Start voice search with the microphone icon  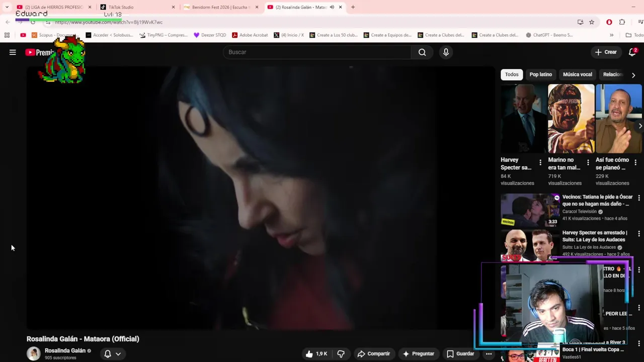coord(446,52)
